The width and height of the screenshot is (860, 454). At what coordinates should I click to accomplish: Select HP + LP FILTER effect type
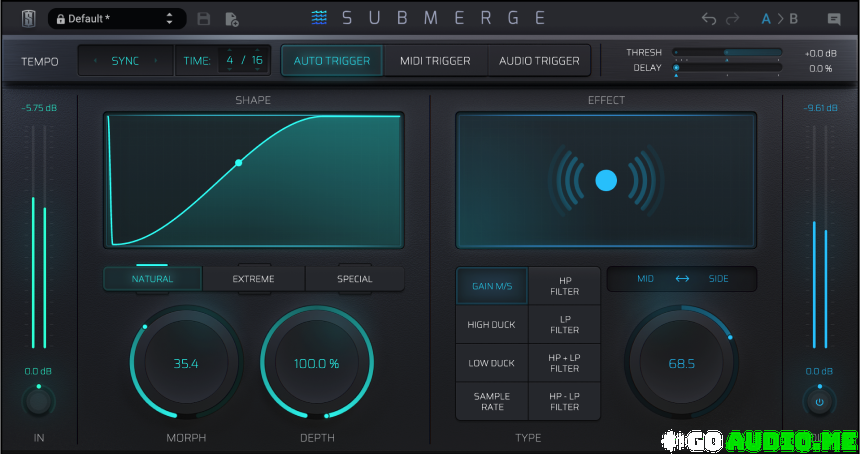564,362
